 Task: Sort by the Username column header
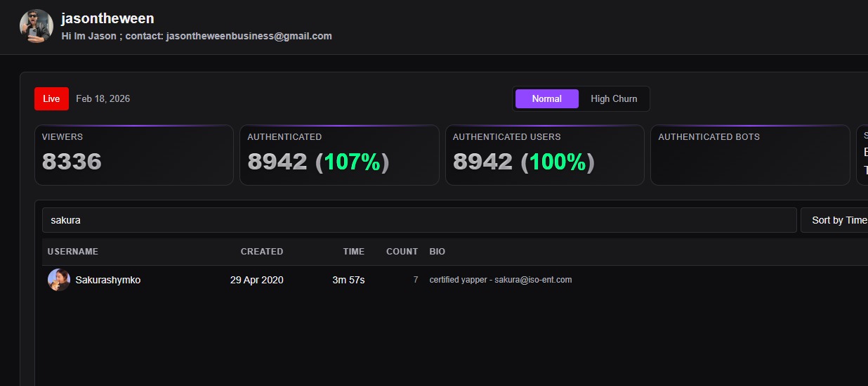click(73, 252)
